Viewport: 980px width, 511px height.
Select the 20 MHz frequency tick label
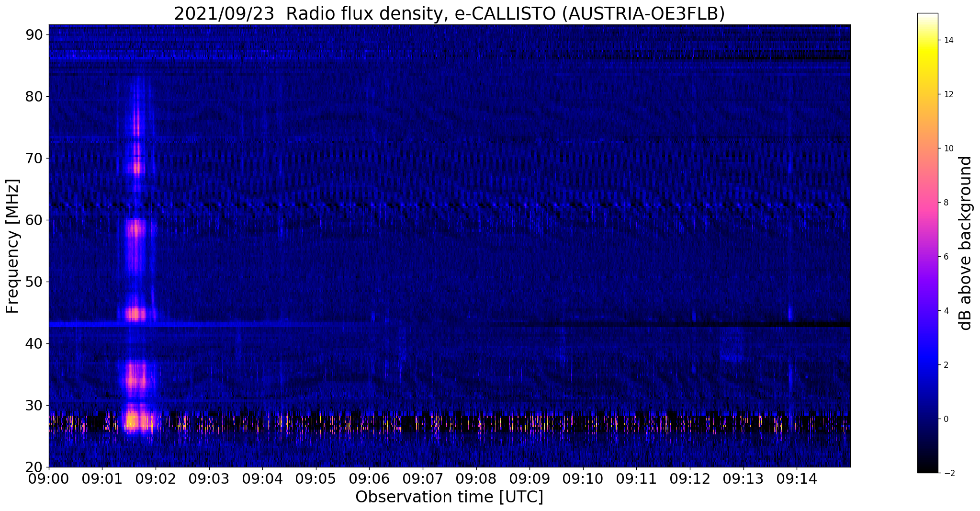pos(34,467)
